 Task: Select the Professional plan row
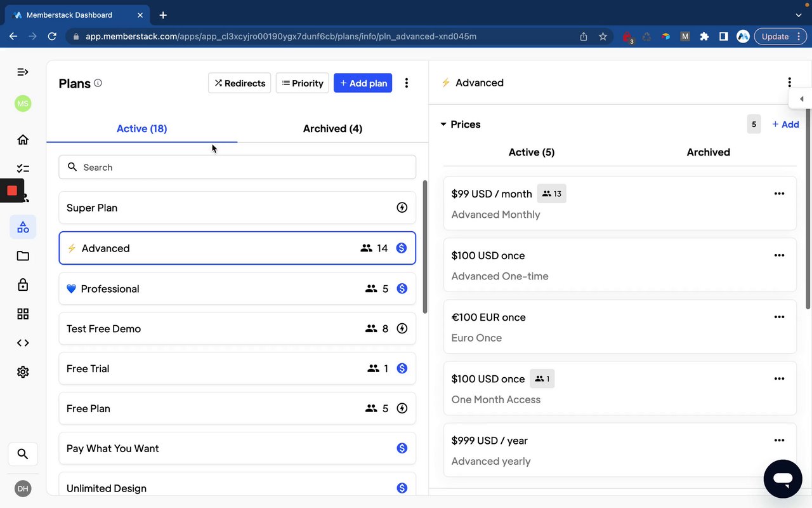tap(237, 288)
